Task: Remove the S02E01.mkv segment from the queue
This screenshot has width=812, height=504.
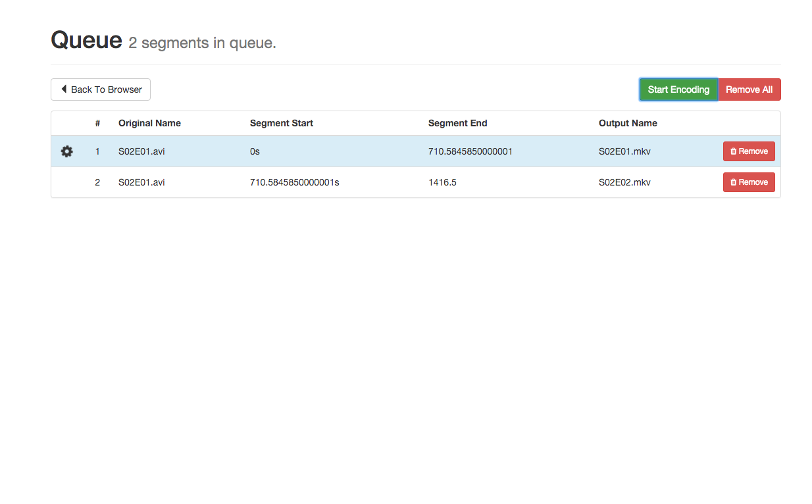Action: 749,151
